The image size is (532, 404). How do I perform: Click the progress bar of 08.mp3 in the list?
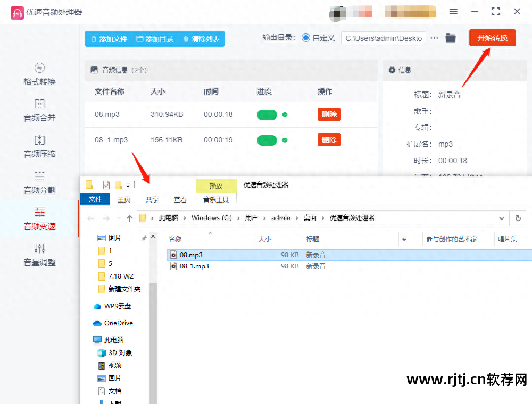tap(267, 114)
